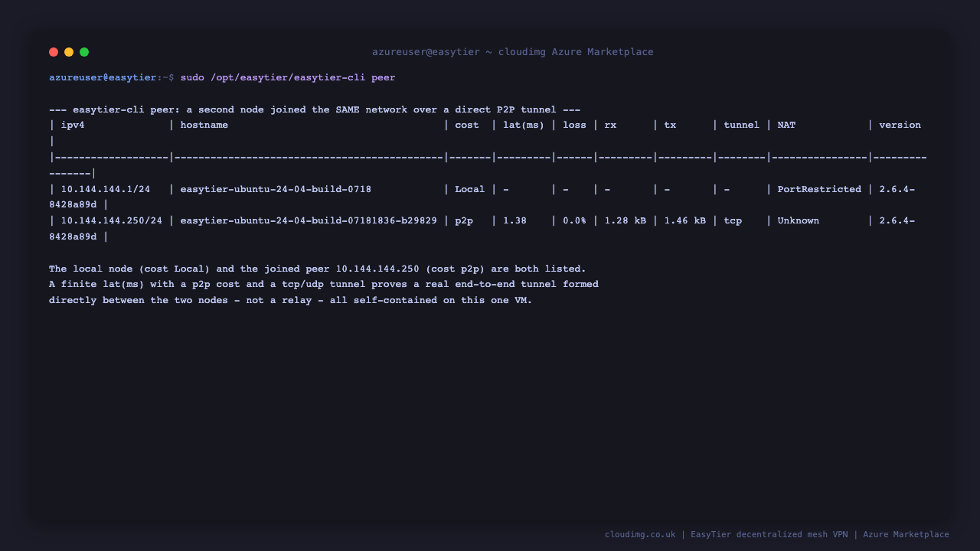This screenshot has width=980, height=551.
Task: Click the yellow minimize window dot
Action: (69, 52)
